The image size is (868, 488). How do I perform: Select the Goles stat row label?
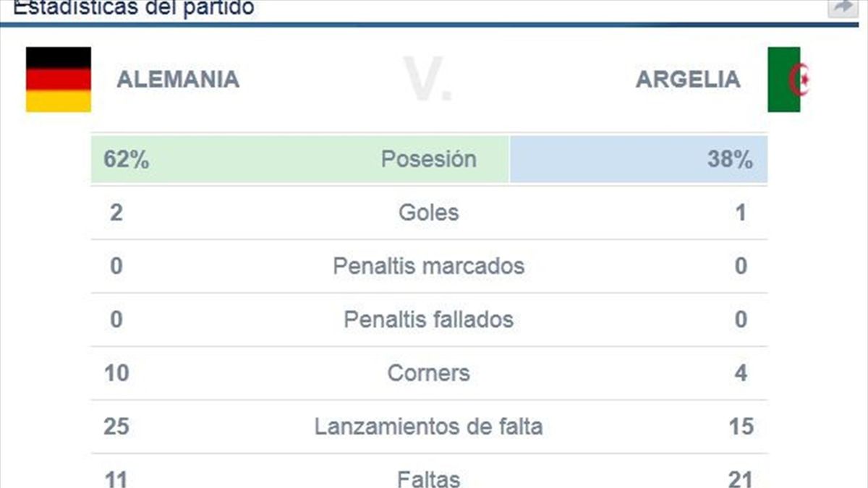click(x=428, y=213)
